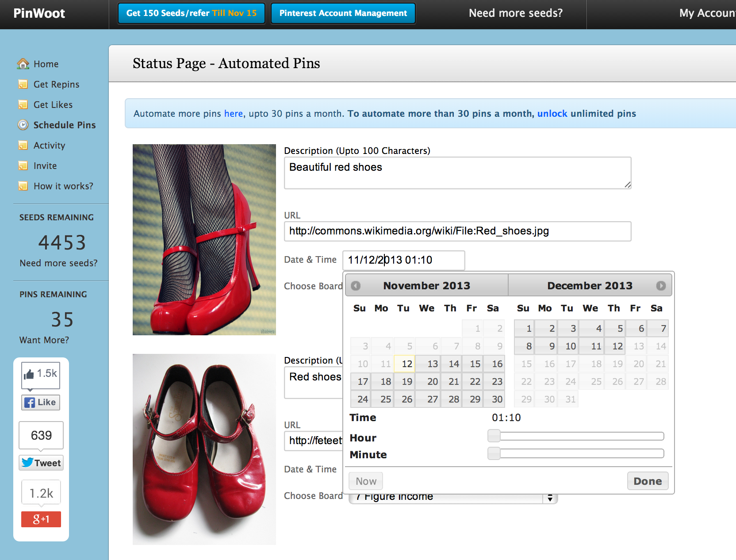Click the PinWoot logo
The height and width of the screenshot is (560, 736).
pyautogui.click(x=39, y=13)
